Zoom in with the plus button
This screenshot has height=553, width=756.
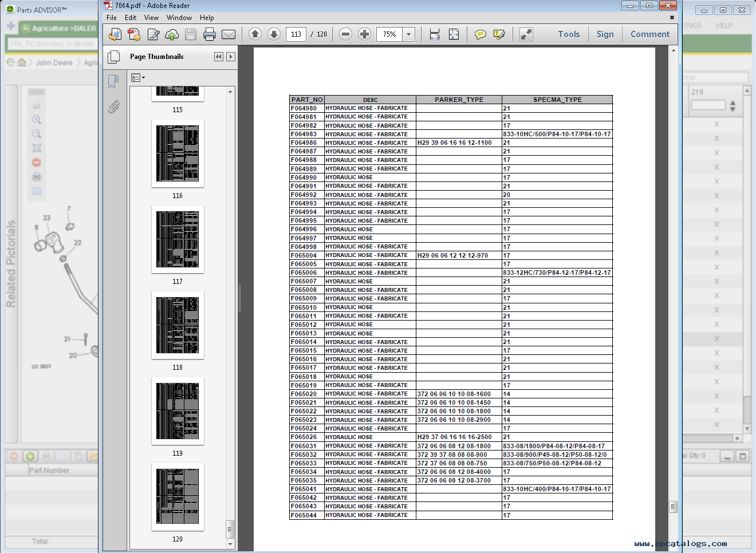(x=364, y=34)
